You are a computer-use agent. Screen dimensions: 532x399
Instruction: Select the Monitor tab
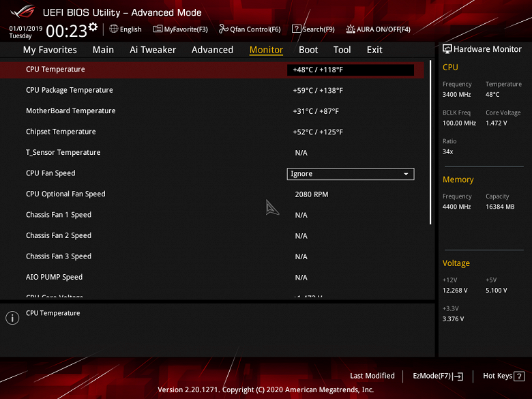266,50
